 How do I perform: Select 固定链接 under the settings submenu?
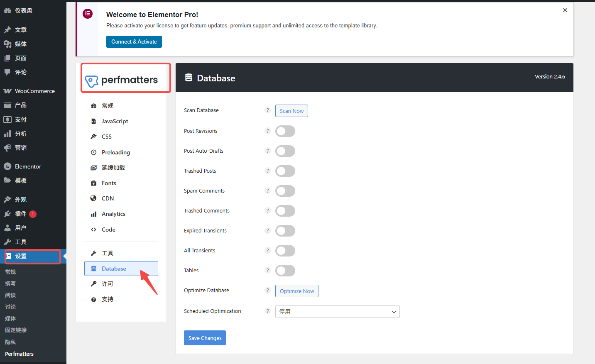click(x=15, y=330)
